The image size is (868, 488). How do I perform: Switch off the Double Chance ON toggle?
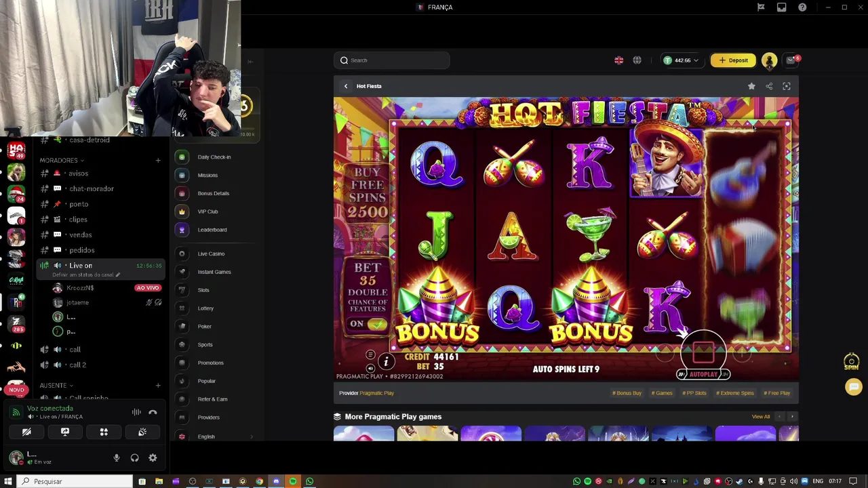(x=368, y=324)
